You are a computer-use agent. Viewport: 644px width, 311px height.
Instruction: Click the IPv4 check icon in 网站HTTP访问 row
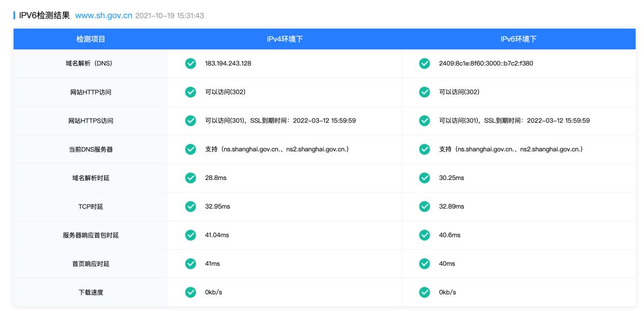tap(190, 92)
